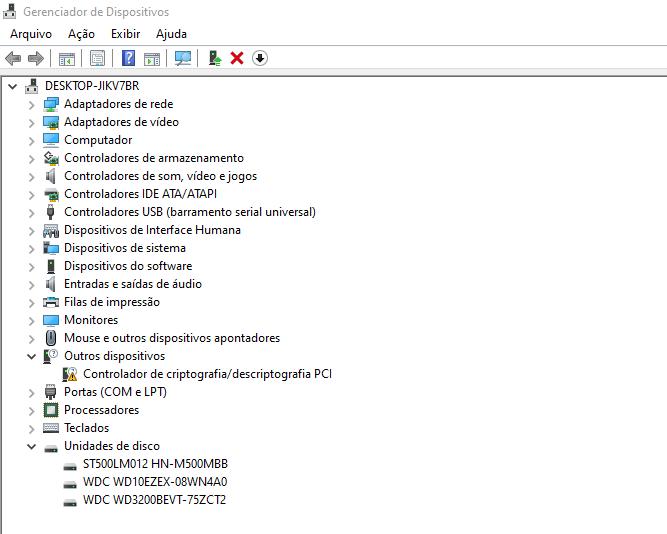The height and width of the screenshot is (534, 667).
Task: Collapse the DESKTOP-JIKV7BR root node
Action: click(12, 86)
